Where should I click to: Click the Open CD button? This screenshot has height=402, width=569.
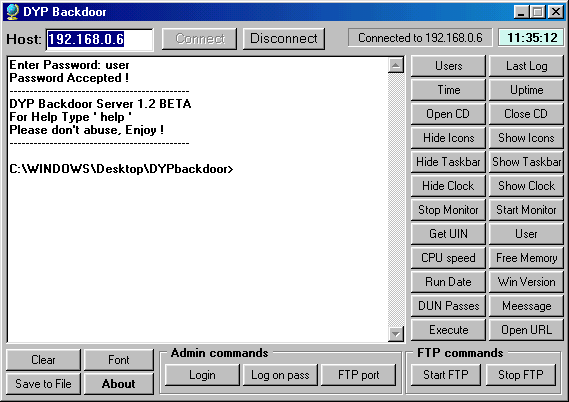tap(448, 114)
